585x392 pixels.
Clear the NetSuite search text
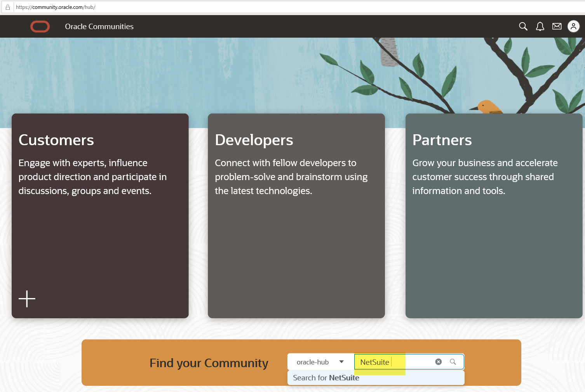(x=439, y=362)
